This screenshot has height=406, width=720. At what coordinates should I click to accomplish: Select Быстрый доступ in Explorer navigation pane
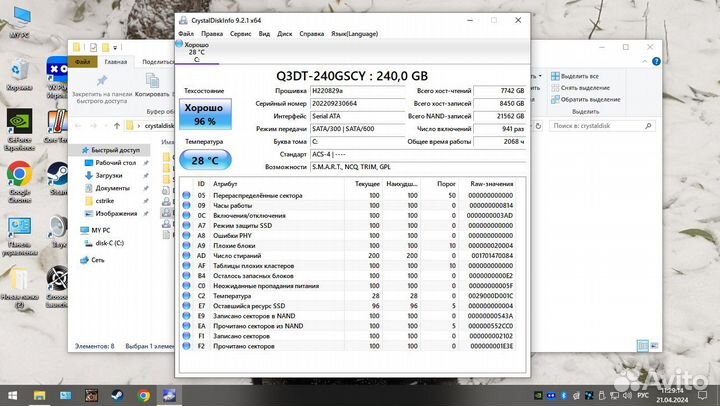click(110, 150)
